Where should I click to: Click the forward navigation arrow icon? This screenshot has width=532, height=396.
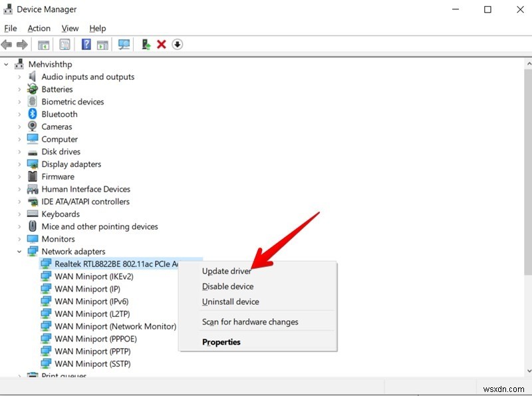[x=23, y=44]
